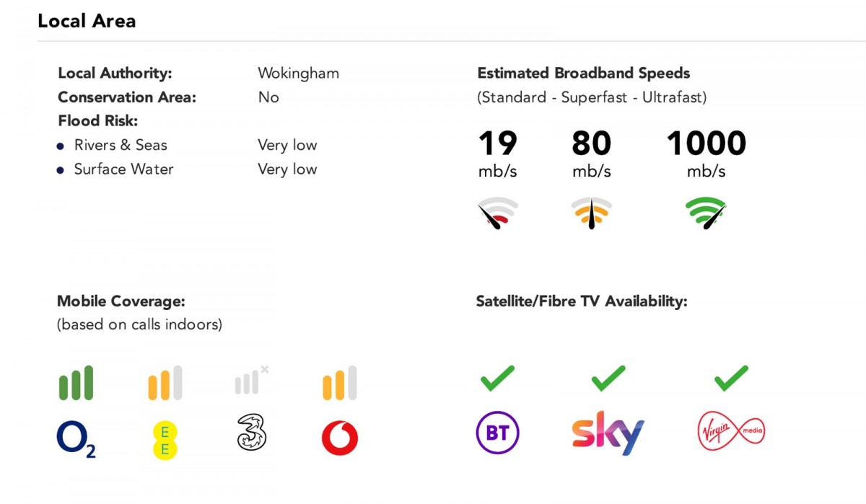Click the Vodafone logo
The image size is (866, 504).
(339, 438)
